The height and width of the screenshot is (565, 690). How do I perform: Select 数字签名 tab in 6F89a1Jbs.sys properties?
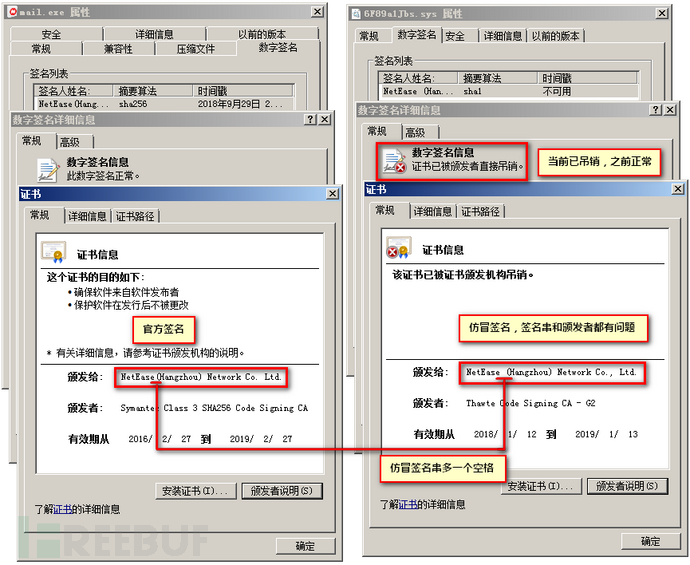[x=416, y=34]
